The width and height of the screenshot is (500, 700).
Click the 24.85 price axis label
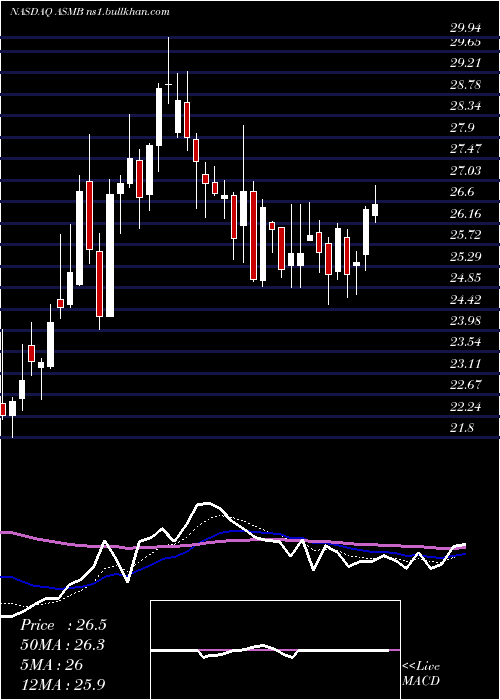pyautogui.click(x=466, y=278)
